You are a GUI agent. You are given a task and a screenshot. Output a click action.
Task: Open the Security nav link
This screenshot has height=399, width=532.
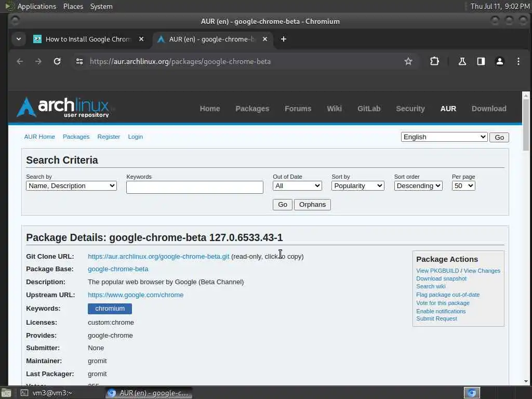tap(410, 109)
